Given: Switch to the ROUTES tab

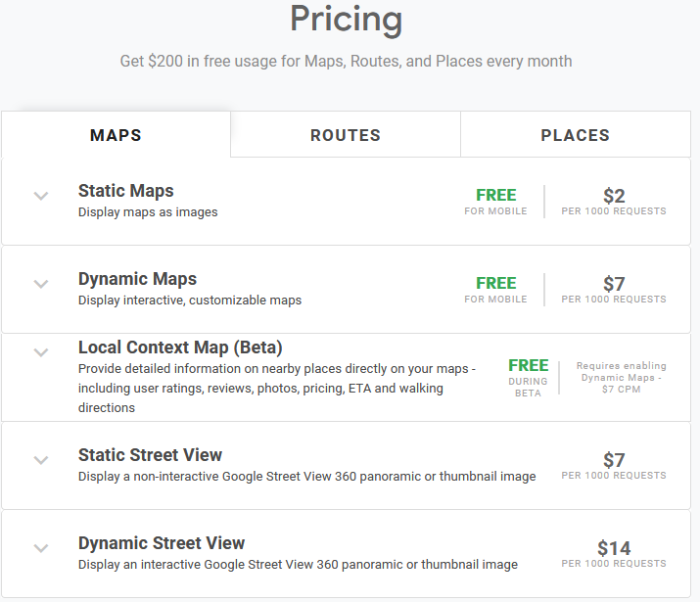Looking at the screenshot, I should (x=346, y=135).
